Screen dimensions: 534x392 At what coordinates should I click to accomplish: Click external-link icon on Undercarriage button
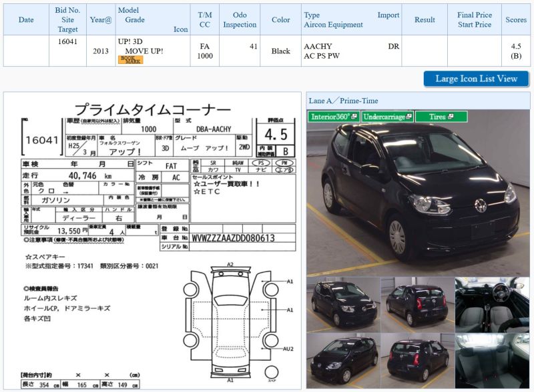[409, 117]
